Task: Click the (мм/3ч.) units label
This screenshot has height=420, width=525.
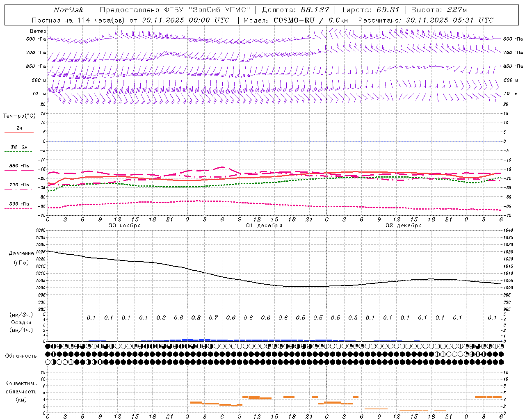Action: (x=21, y=315)
